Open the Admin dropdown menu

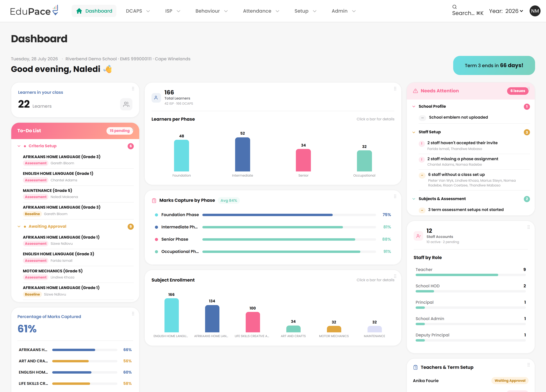click(343, 11)
